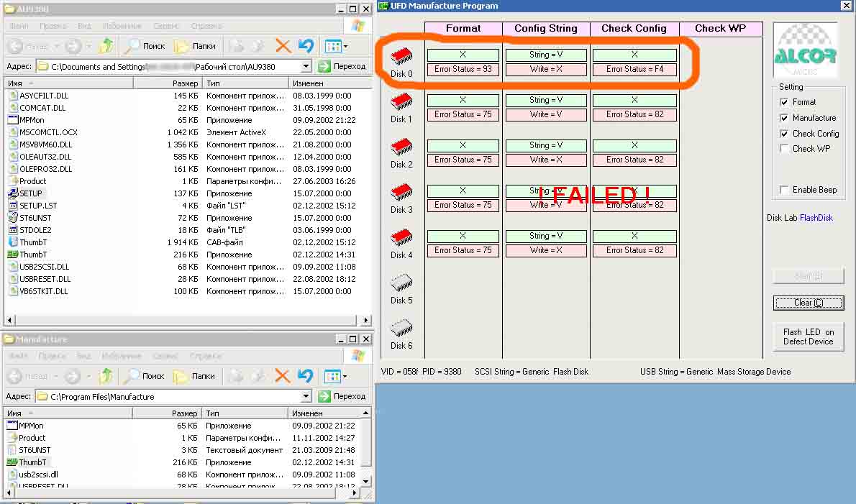This screenshot has width=856, height=504.
Task: Enable the Enable Beep checkbox
Action: pyautogui.click(x=785, y=190)
